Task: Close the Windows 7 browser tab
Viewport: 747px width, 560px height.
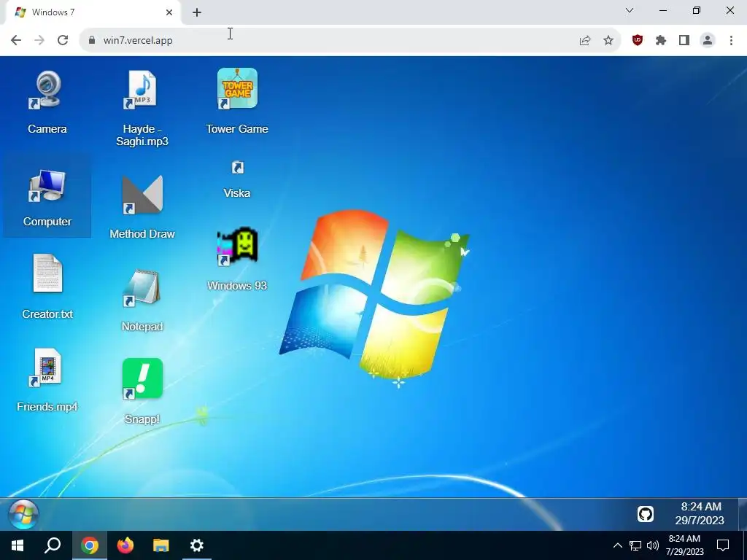Action: [x=169, y=12]
